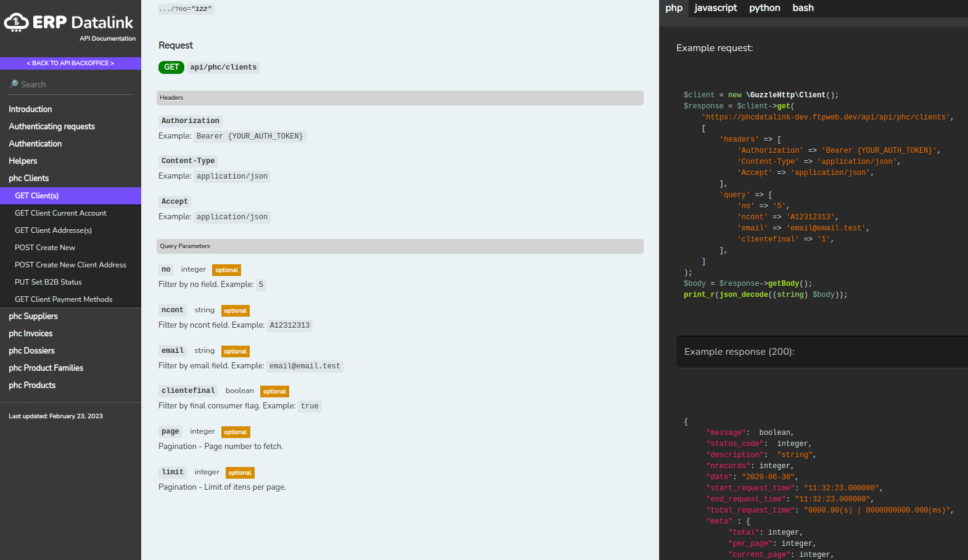Click the green GET method badge
968x560 pixels.
tap(171, 67)
